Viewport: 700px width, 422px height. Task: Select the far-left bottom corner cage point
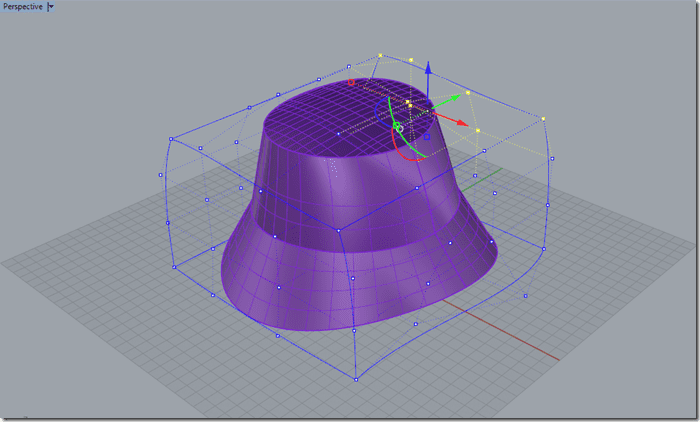click(x=173, y=267)
